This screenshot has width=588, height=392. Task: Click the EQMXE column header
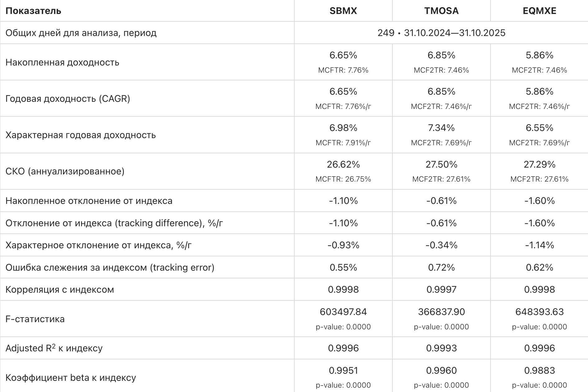click(x=539, y=11)
